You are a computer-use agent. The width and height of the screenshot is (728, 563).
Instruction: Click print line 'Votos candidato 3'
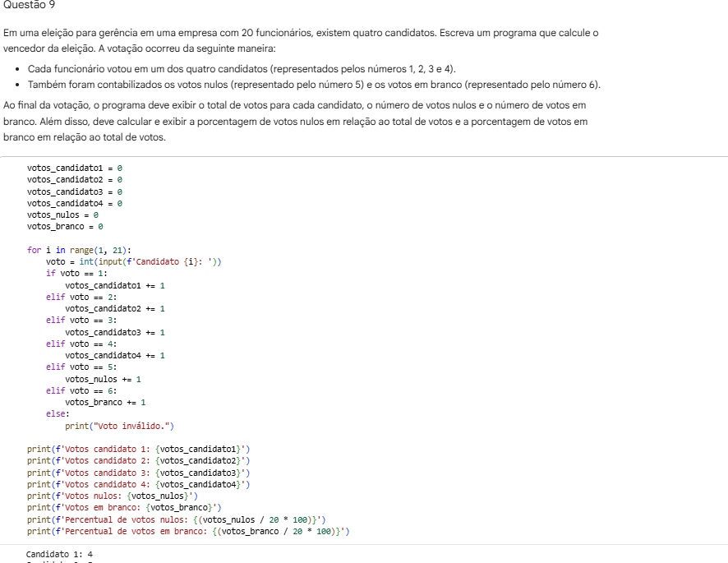click(138, 473)
